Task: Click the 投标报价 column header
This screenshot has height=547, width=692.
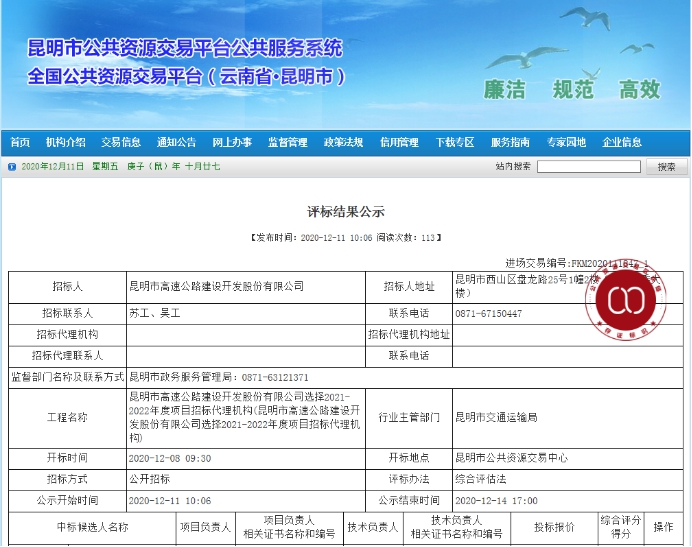Action: (554, 527)
